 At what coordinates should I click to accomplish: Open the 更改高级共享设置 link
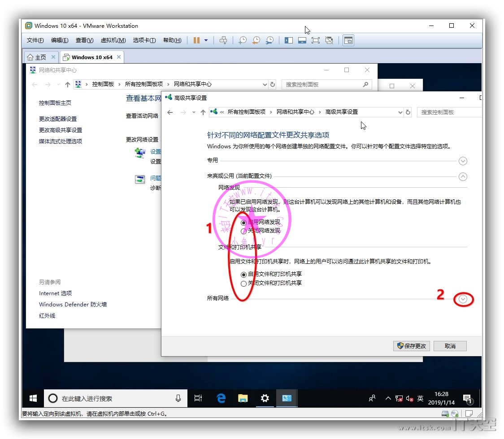pyautogui.click(x=61, y=130)
